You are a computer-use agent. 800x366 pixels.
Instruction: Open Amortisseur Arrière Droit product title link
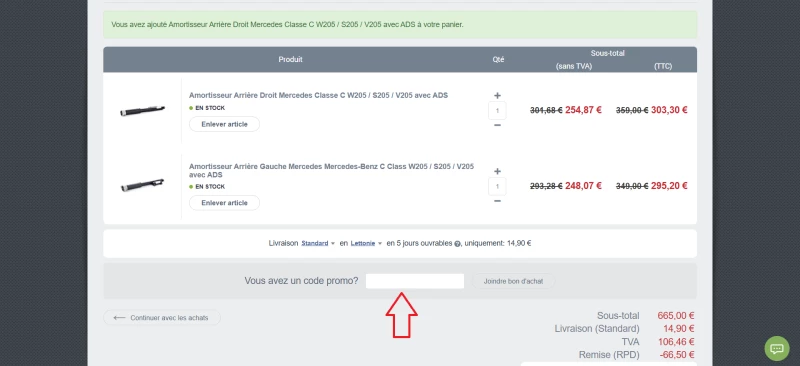pos(318,95)
